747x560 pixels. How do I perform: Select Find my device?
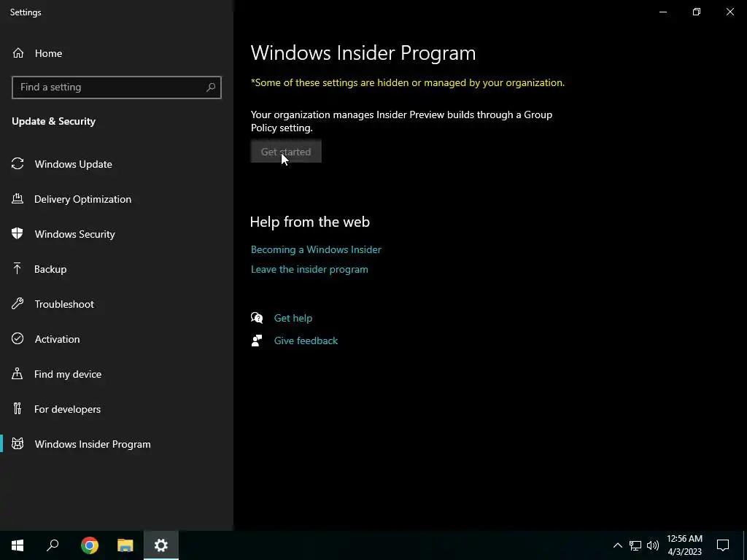tap(68, 374)
